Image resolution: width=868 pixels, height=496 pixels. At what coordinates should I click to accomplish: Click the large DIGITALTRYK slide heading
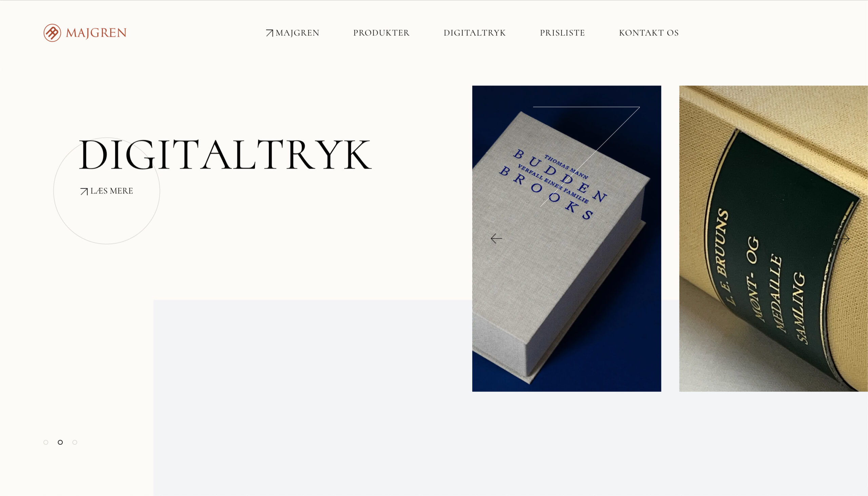(225, 154)
